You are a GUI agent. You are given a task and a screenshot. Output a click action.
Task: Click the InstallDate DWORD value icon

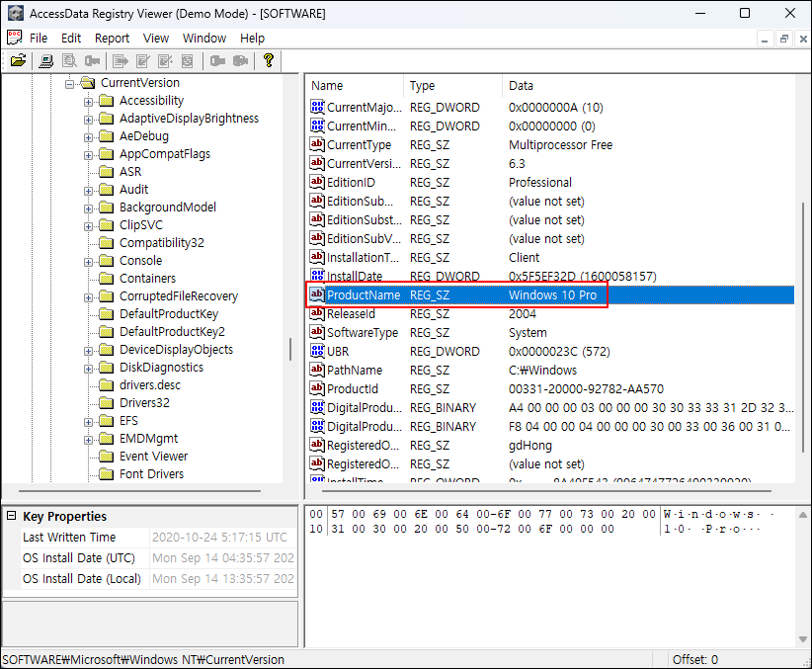coord(317,275)
